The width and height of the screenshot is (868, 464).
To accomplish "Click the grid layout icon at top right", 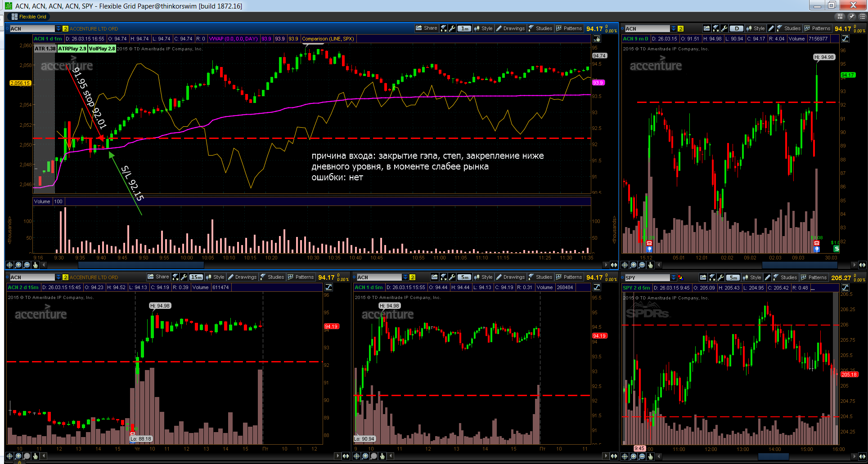I will click(x=840, y=17).
